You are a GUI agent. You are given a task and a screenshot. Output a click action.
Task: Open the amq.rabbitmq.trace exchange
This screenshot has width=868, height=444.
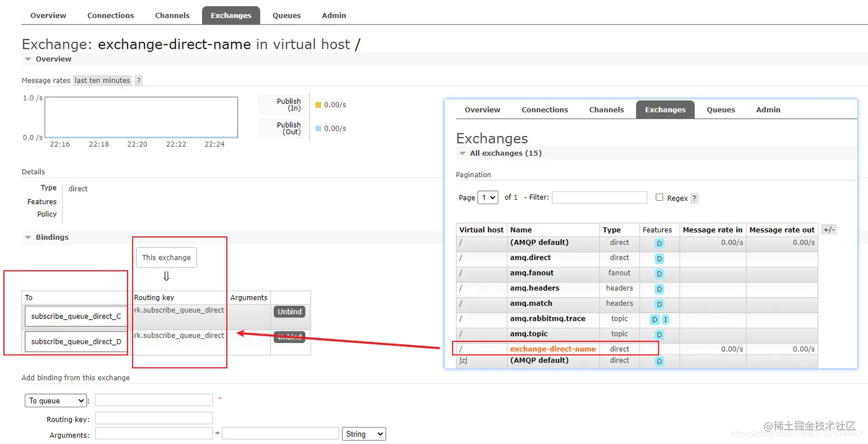548,318
